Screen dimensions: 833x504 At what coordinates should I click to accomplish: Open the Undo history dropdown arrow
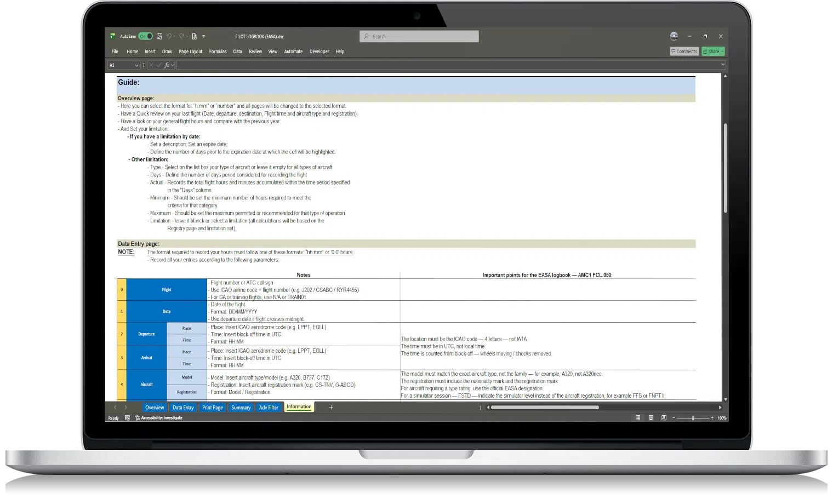[x=174, y=36]
